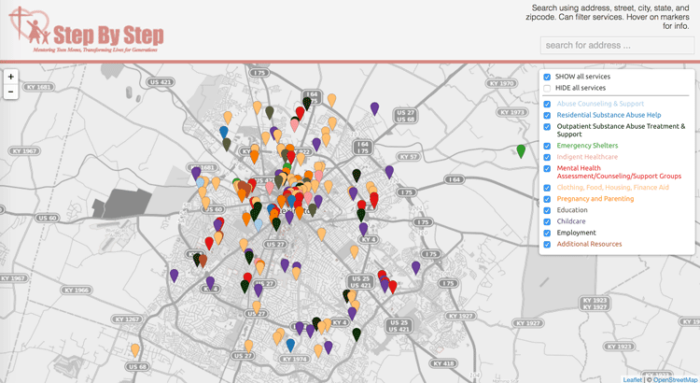
Task: Disable the Pregnancy and Parenting filter
Action: [547, 199]
